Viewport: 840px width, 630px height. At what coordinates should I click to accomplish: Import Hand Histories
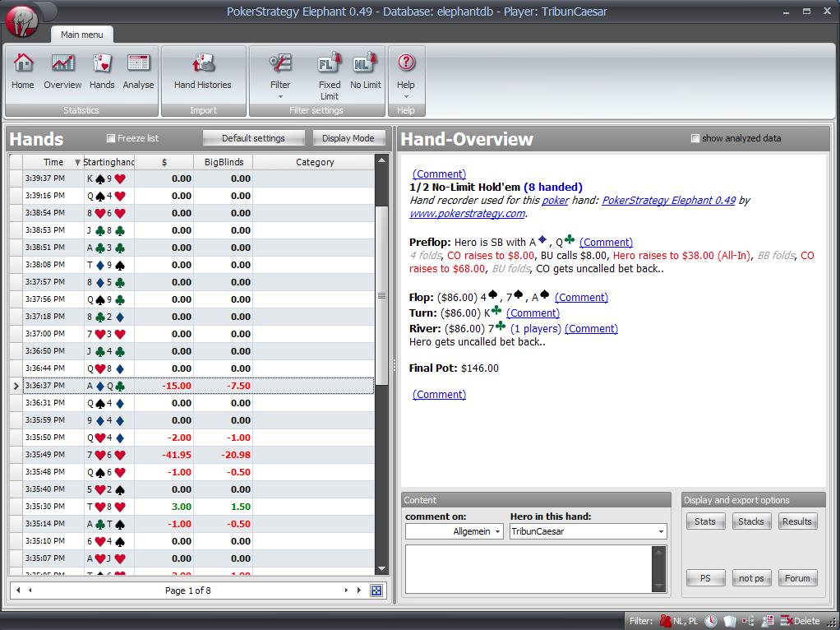202,72
